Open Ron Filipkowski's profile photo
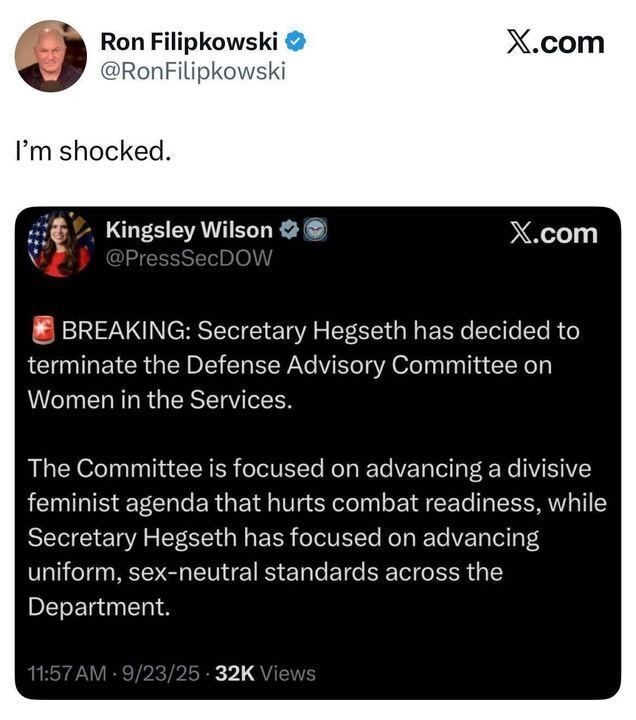 tap(50, 56)
